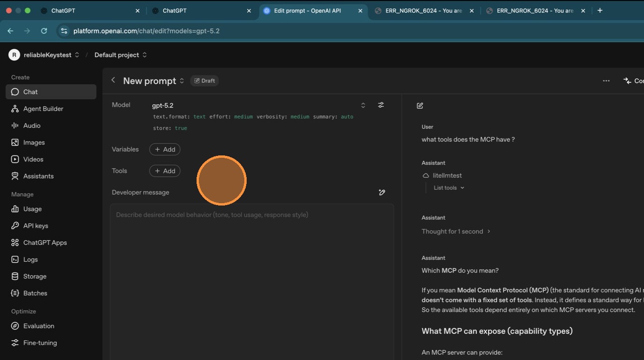Open the Logs page
644x360 pixels.
[x=51, y=259]
